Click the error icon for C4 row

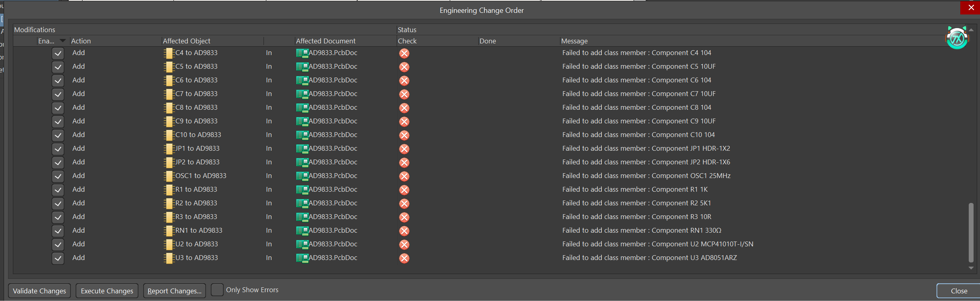click(x=404, y=53)
